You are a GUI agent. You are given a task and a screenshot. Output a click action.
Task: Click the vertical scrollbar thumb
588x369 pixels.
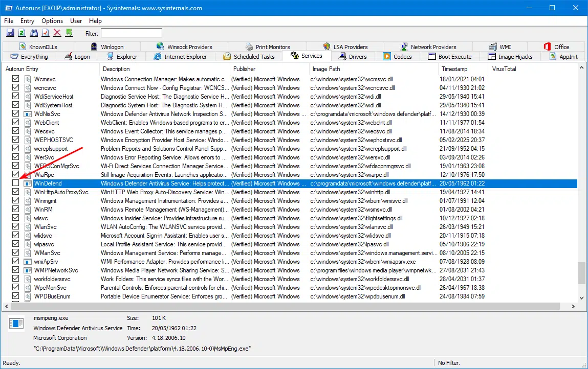[x=581, y=273]
